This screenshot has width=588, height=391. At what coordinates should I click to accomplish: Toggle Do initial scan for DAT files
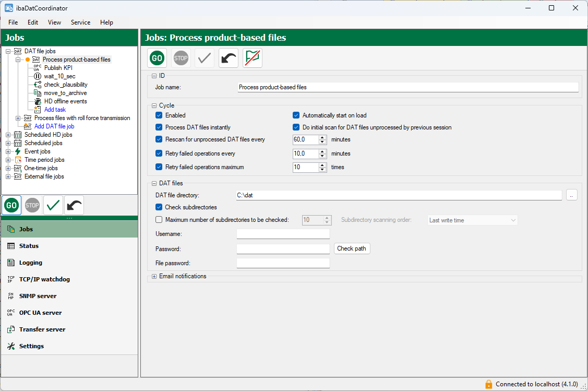coord(296,127)
